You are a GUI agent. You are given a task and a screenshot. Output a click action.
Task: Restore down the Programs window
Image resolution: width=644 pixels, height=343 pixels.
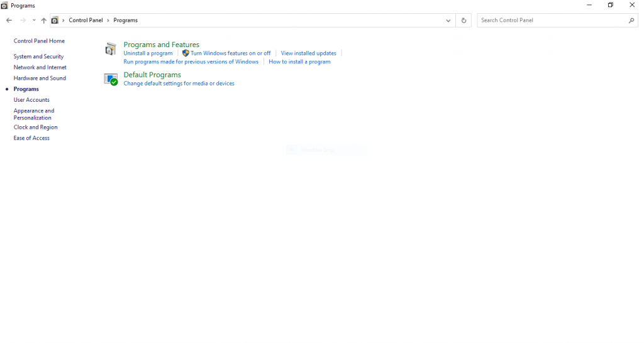(610, 5)
